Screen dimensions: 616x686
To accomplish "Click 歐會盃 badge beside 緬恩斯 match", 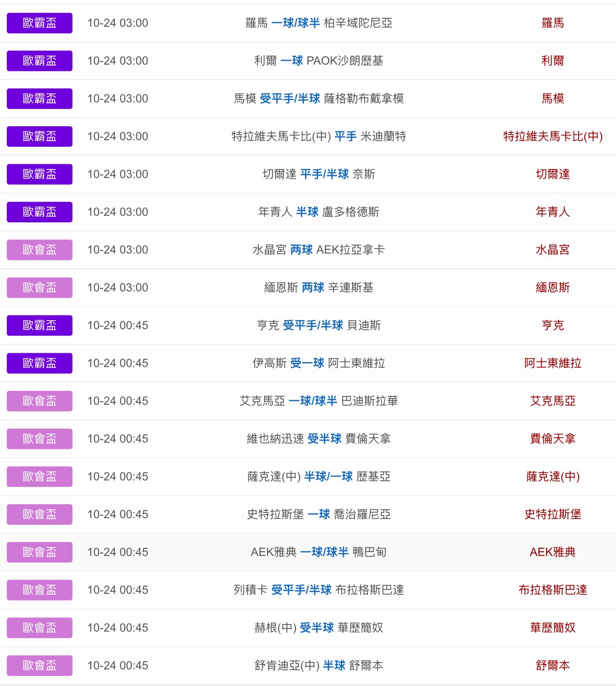I will [x=39, y=288].
